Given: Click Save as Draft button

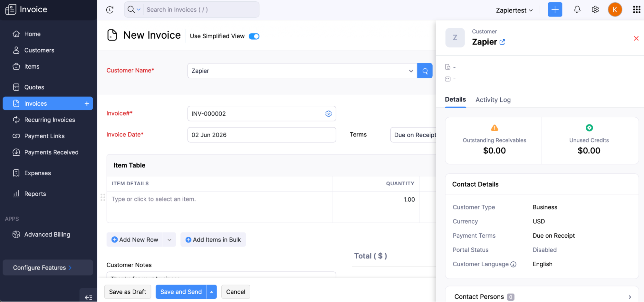Looking at the screenshot, I should (x=128, y=292).
